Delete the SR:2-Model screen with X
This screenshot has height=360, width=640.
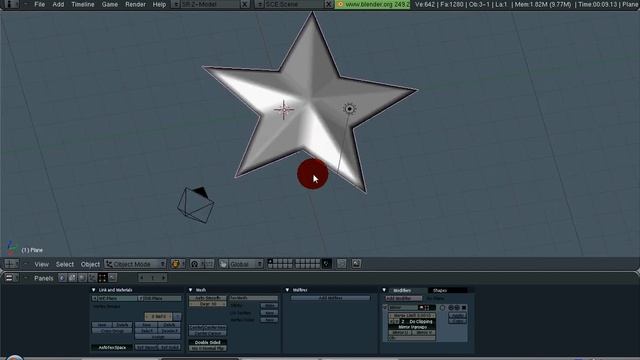click(x=244, y=4)
